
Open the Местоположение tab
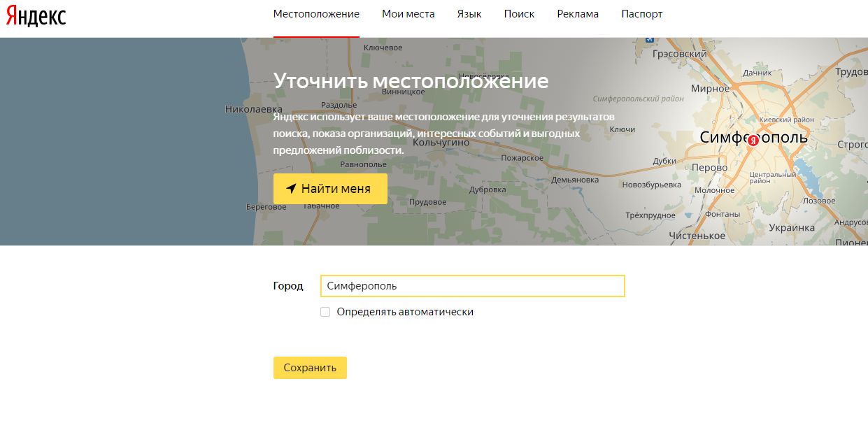click(316, 14)
